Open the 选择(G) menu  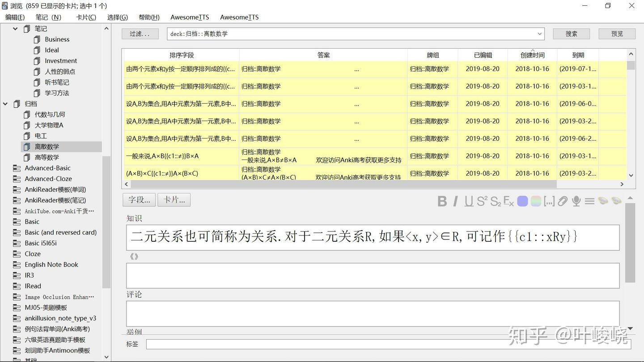coord(118,17)
